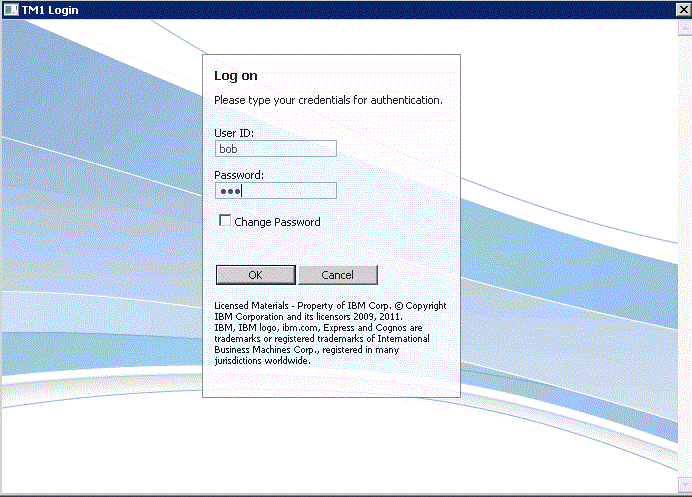
Task: Confirm login with the OK button
Action: coord(256,275)
